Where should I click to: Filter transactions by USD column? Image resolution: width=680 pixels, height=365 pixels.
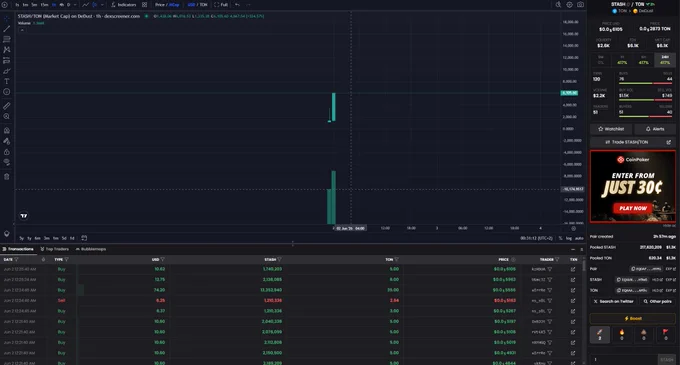(x=163, y=260)
